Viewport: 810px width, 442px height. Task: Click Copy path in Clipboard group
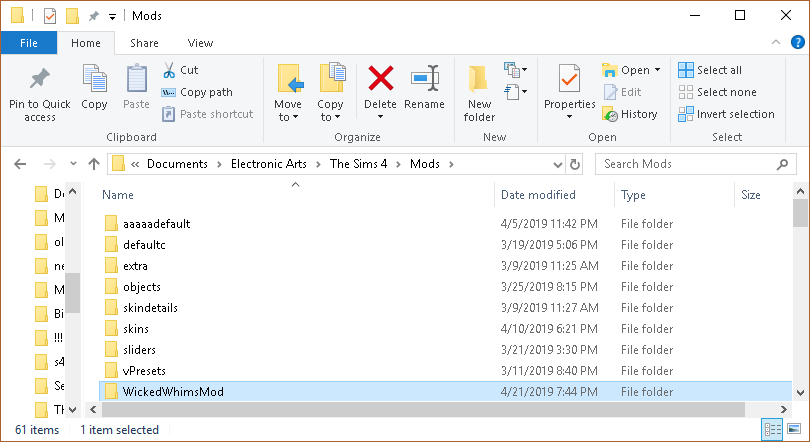tap(197, 92)
